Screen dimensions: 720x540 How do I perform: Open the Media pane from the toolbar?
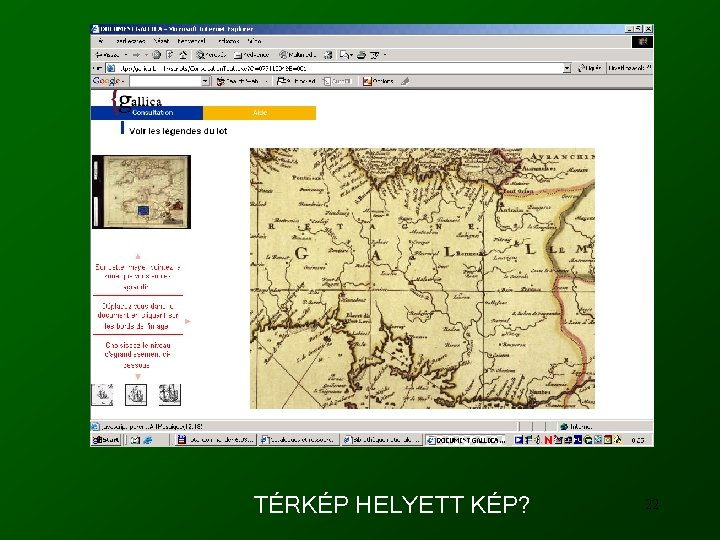297,55
